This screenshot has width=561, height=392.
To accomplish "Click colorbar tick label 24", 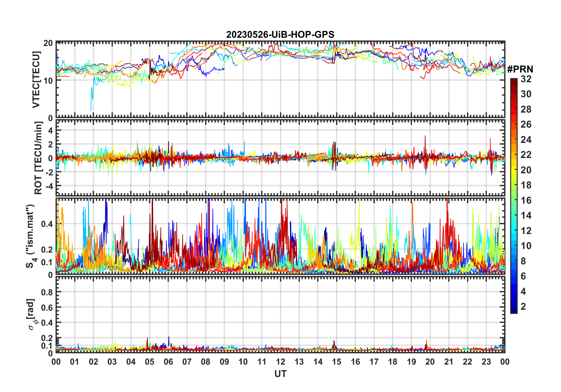I will 526,140.
